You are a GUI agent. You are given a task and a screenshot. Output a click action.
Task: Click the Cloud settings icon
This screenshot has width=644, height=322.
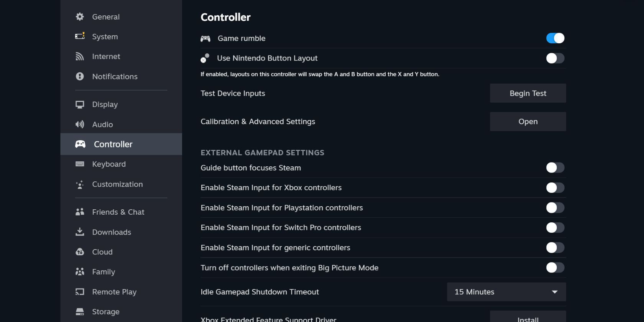pos(79,252)
